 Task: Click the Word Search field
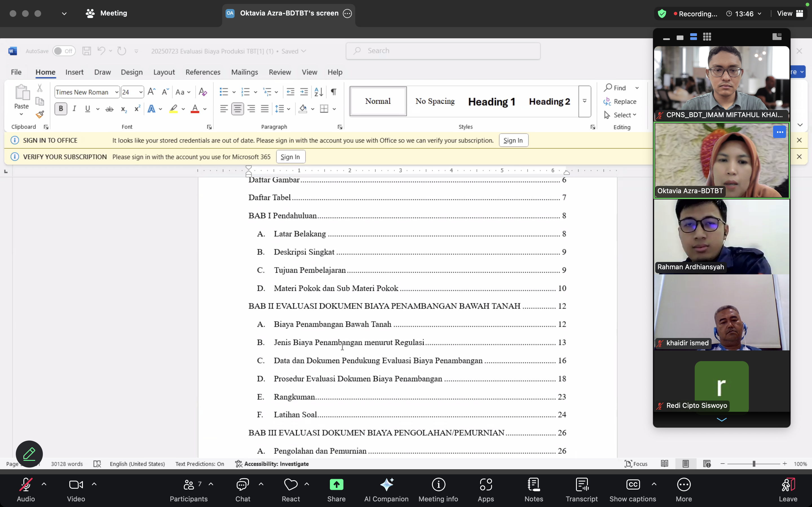[443, 51]
